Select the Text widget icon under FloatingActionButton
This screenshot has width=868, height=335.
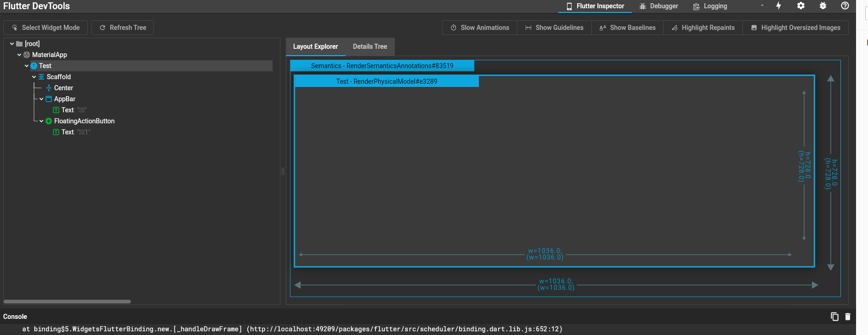[x=56, y=132]
